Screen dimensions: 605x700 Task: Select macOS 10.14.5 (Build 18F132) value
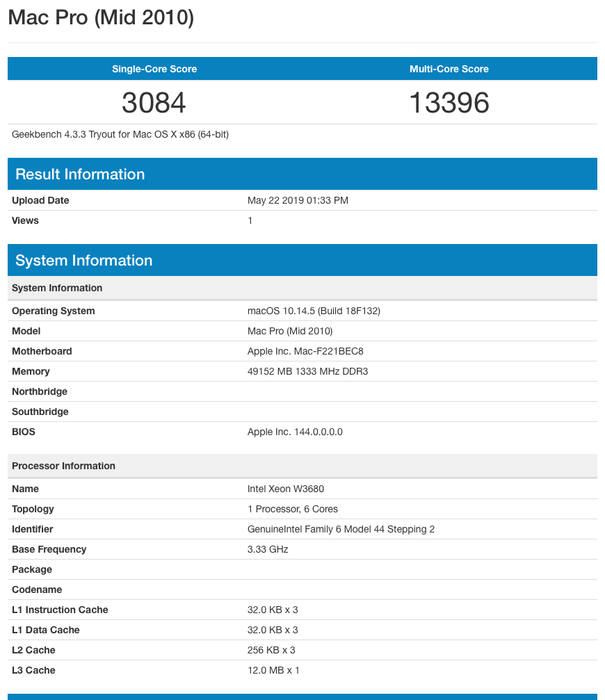314,311
